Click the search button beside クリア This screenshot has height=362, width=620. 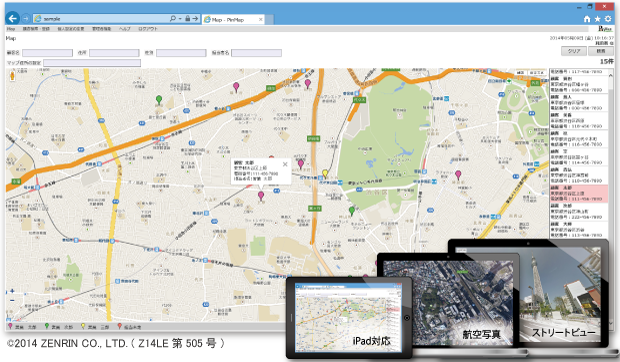click(x=601, y=51)
